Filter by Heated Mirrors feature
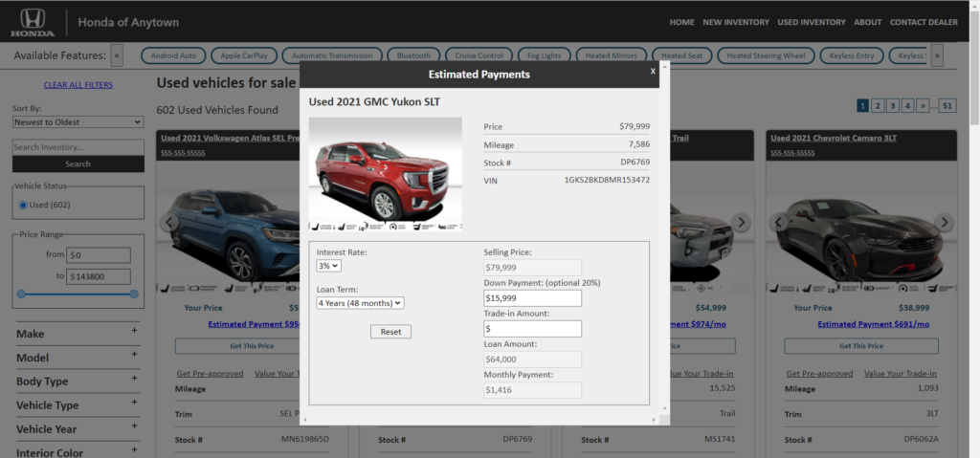The height and width of the screenshot is (458, 980). [612, 55]
